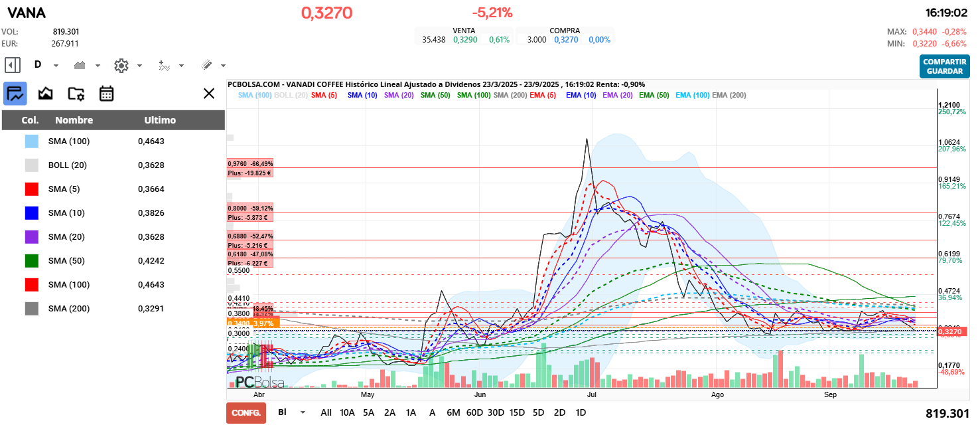Open the chart type area icon
Screen dimensions: 980x427
point(80,65)
